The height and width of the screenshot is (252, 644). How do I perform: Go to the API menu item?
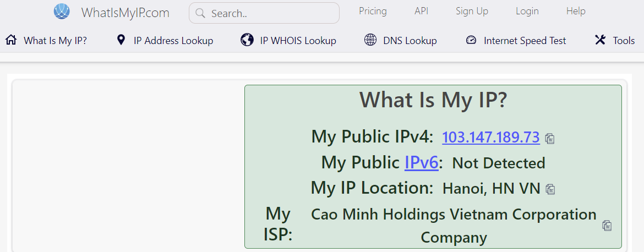point(421,11)
